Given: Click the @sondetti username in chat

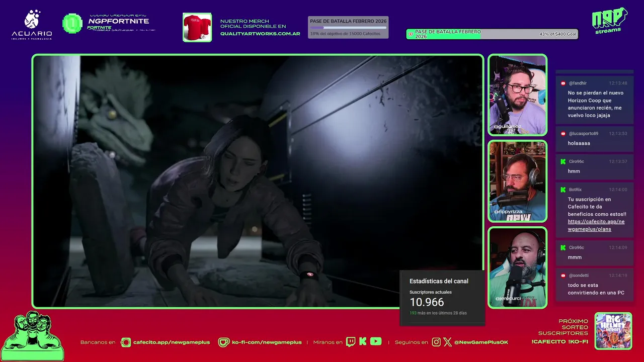Looking at the screenshot, I should pos(579,276).
